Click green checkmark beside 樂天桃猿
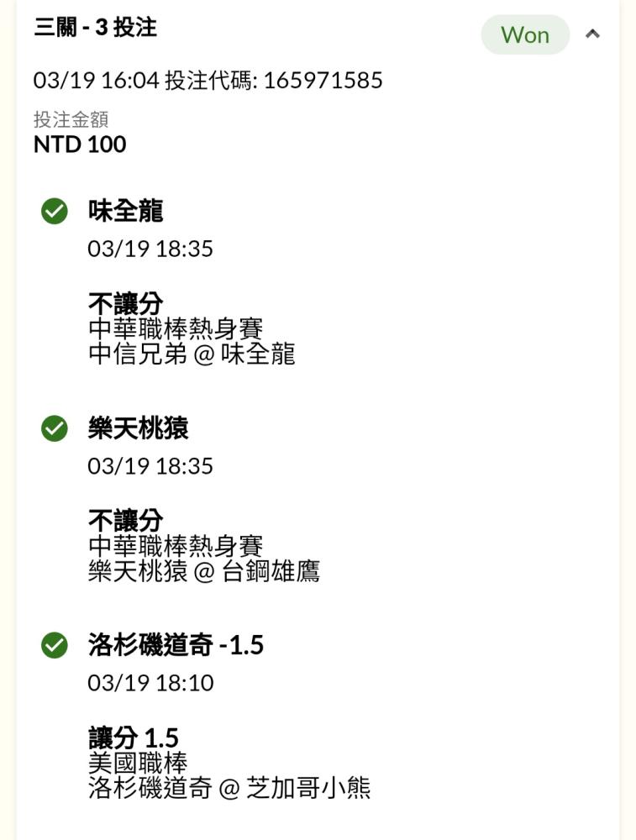Image resolution: width=636 pixels, height=840 pixels. coord(55,428)
